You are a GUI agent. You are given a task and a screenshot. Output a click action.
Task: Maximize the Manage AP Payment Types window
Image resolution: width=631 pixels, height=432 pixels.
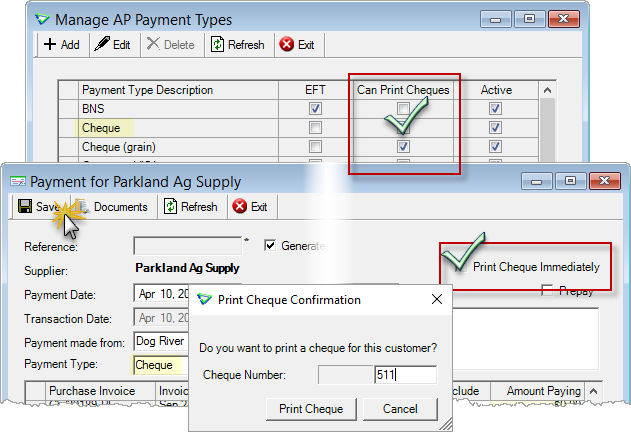pyautogui.click(x=529, y=19)
